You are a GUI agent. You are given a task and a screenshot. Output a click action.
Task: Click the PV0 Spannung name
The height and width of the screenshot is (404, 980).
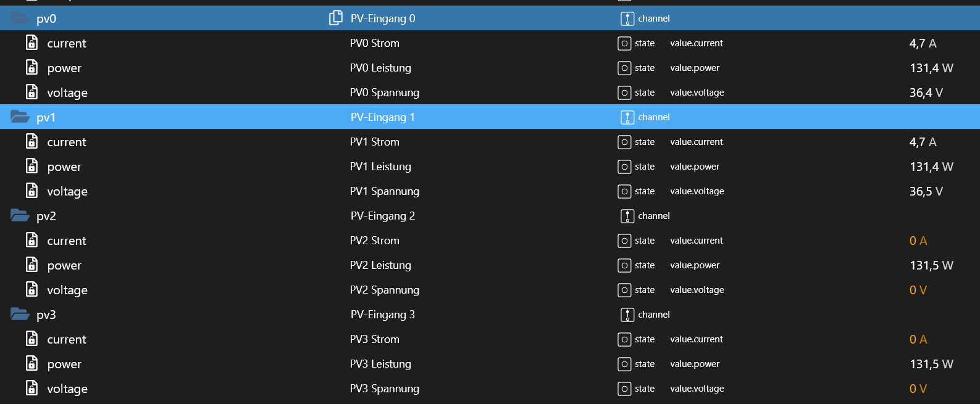coord(385,93)
